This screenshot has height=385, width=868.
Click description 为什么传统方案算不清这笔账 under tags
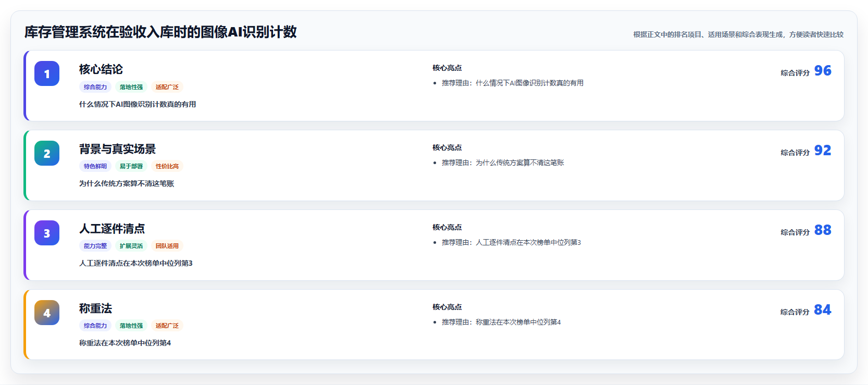(127, 183)
